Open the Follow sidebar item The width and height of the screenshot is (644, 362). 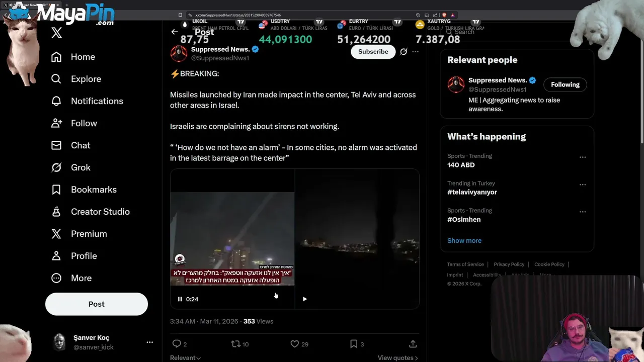74,123
